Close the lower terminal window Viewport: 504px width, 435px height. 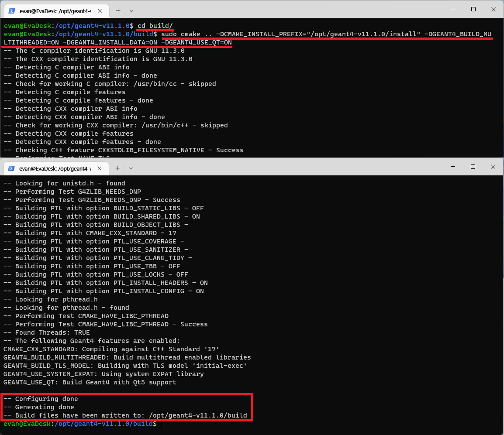493,167
